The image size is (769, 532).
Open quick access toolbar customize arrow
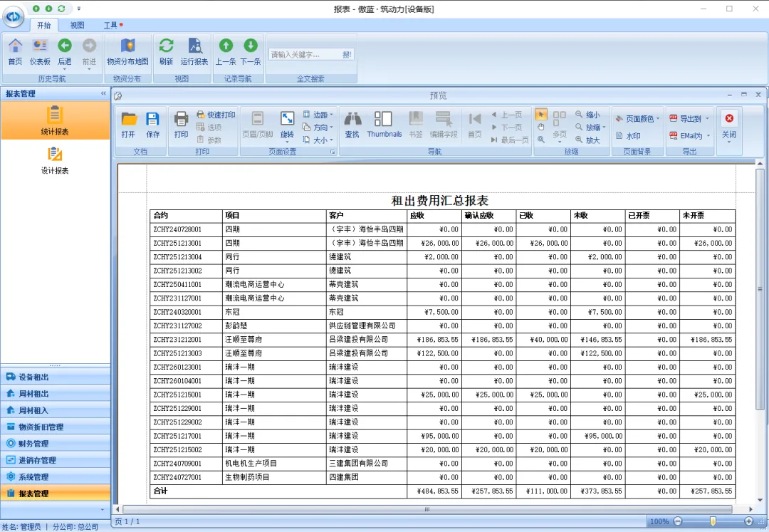pyautogui.click(x=79, y=9)
